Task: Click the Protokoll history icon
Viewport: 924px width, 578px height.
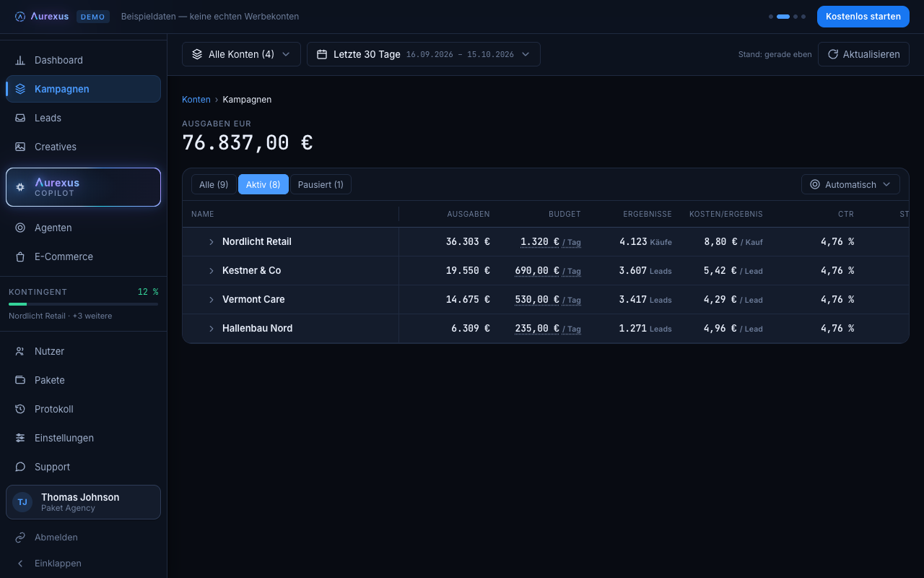Action: pyautogui.click(x=20, y=409)
